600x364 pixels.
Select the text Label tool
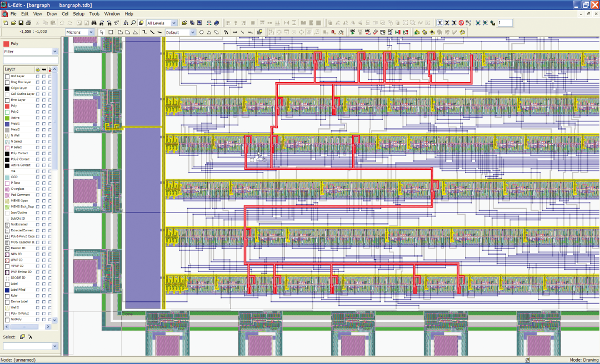click(226, 33)
